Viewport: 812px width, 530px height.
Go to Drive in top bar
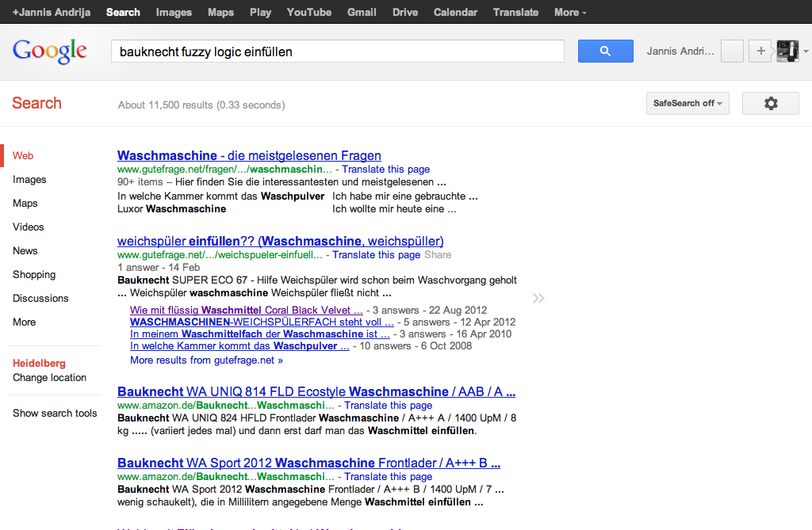[405, 13]
